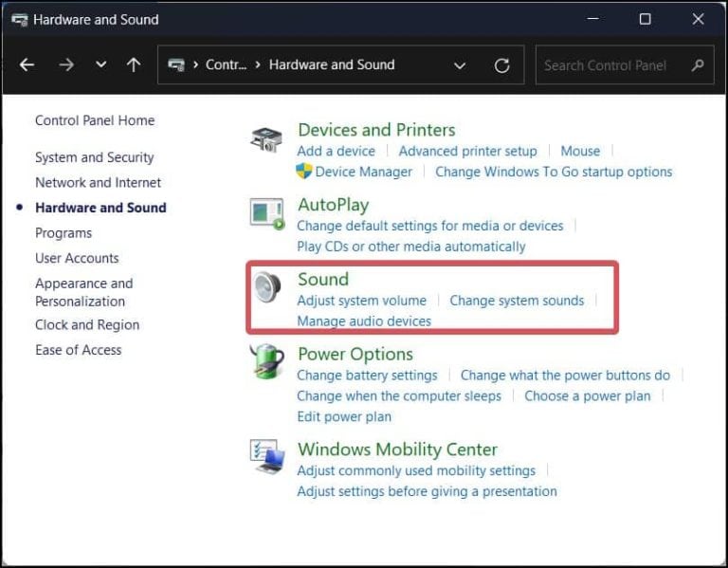Open the recent locations dropdown chevron
Screen dimensions: 728x568
click(100, 64)
